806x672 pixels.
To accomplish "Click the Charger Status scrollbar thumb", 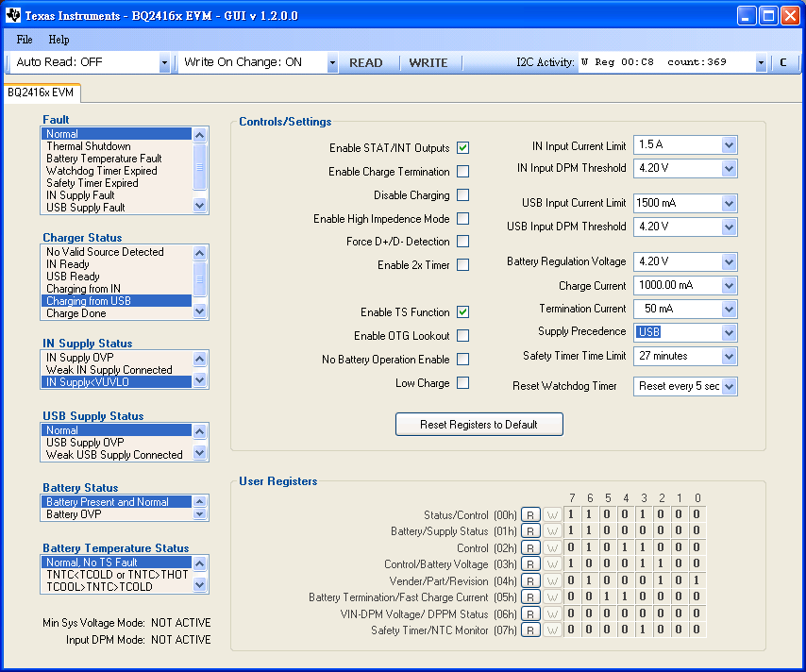I will click(199, 279).
